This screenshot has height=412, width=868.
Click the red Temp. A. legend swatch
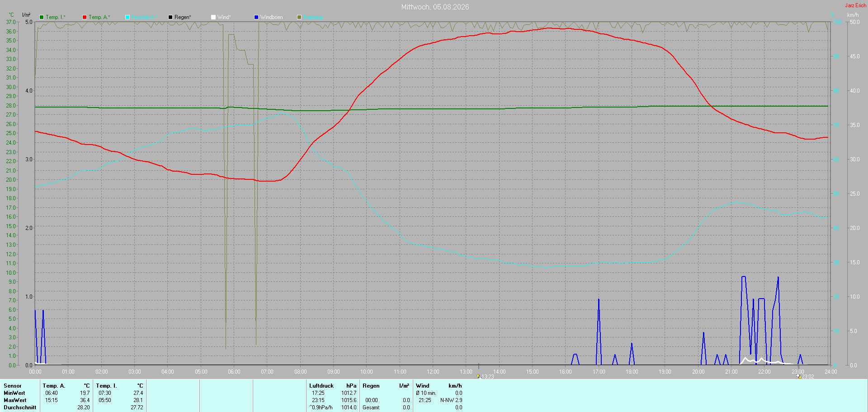[85, 17]
